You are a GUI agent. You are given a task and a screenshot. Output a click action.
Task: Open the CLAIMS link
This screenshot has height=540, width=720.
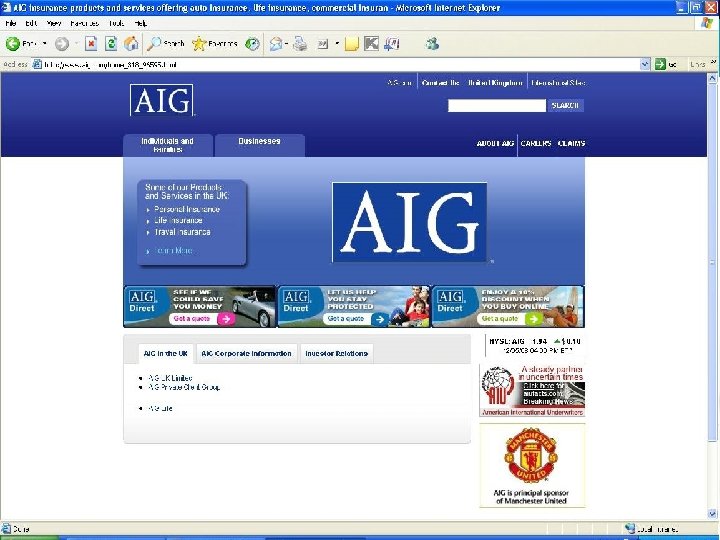572,143
